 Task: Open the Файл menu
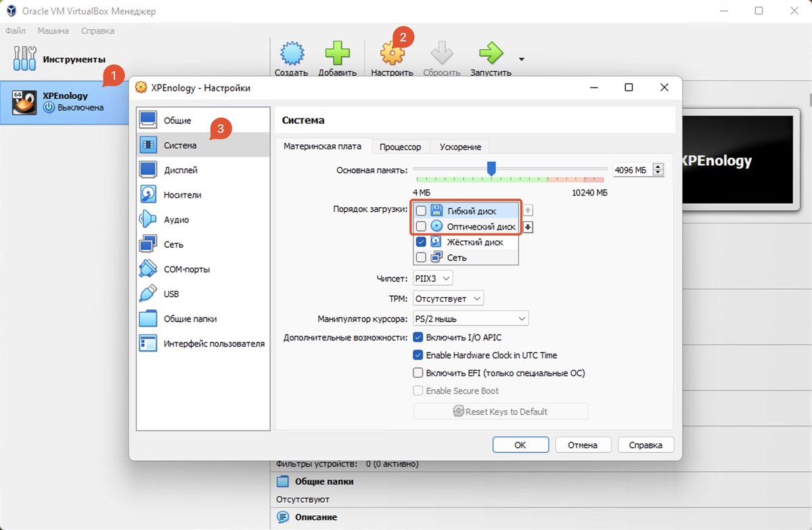(16, 30)
